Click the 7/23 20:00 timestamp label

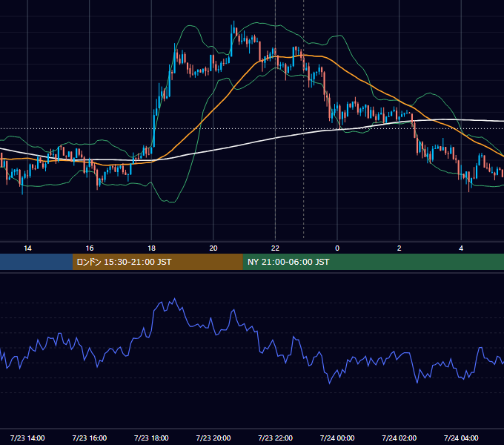(x=213, y=438)
